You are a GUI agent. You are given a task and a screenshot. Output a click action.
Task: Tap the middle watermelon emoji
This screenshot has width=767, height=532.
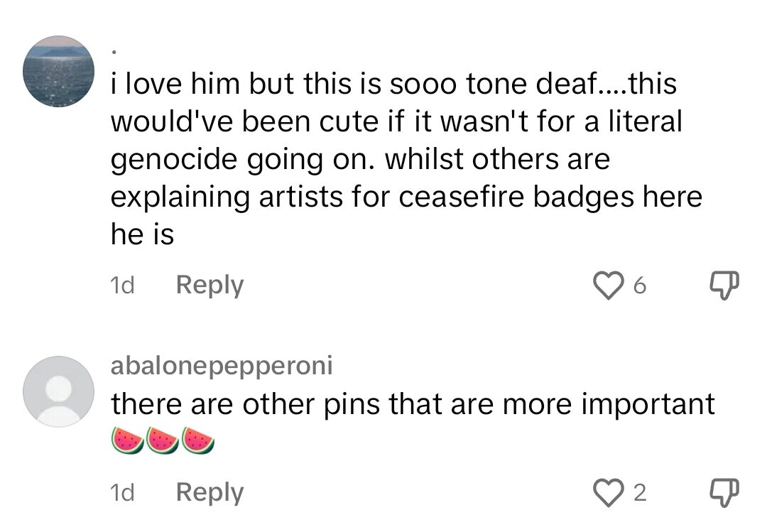click(x=163, y=440)
